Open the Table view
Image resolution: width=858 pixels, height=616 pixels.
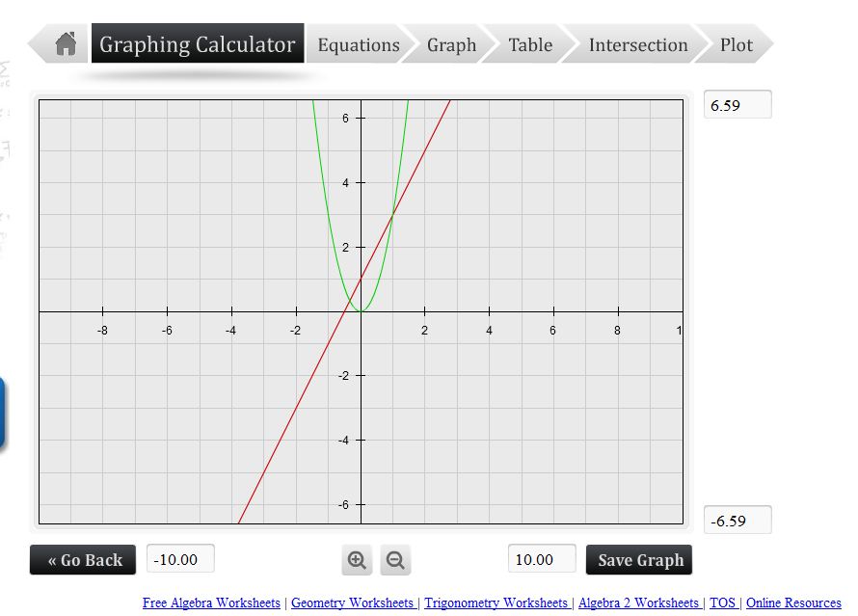[528, 44]
